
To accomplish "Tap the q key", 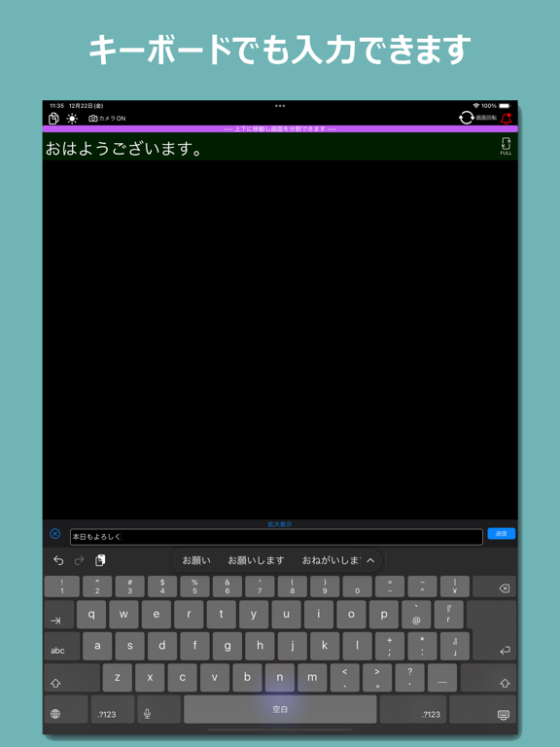I will click(x=91, y=615).
